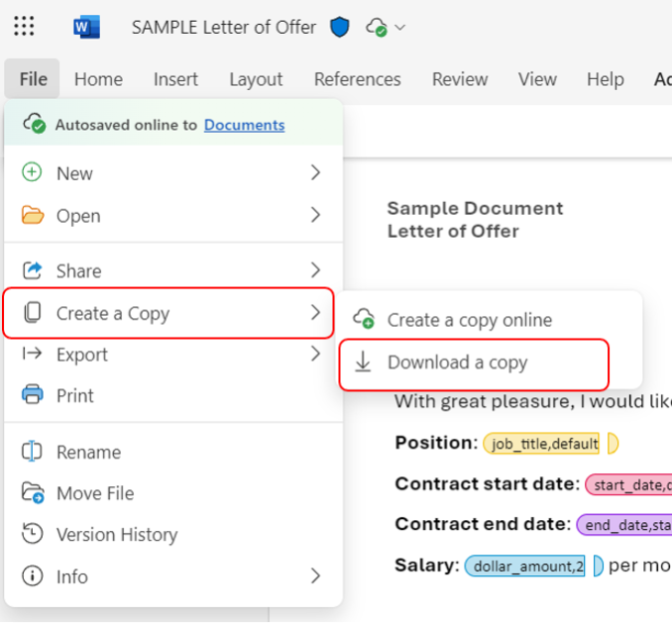Click the cloud saved status icon

point(376,28)
